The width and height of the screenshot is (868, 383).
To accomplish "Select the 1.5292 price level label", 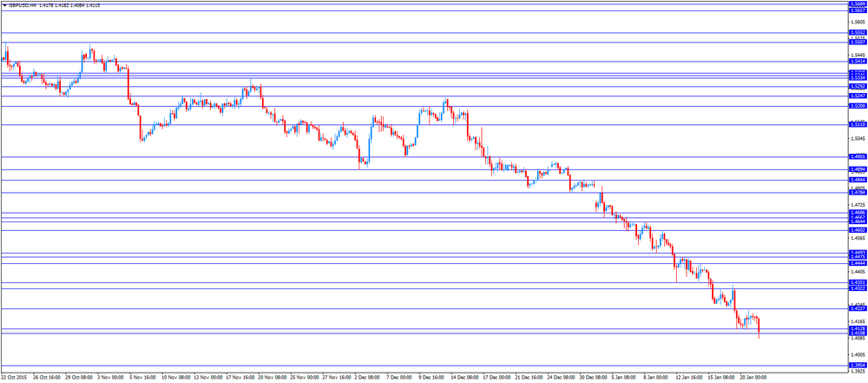I will (857, 87).
